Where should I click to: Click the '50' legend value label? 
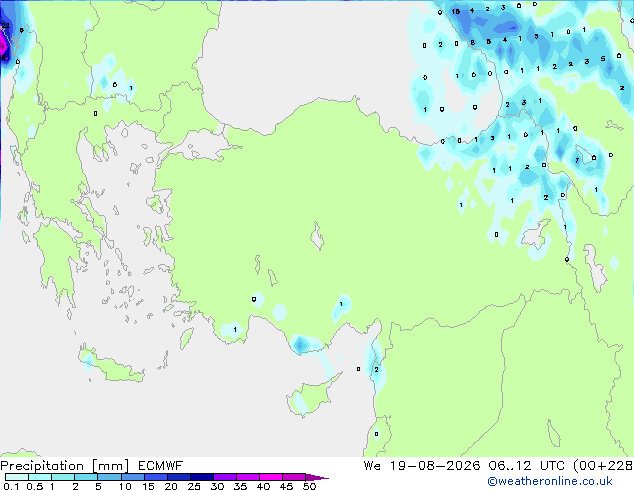click(x=309, y=486)
